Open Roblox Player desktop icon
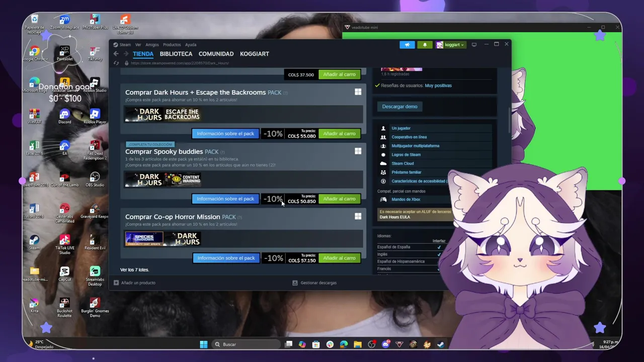Viewport: 644px width, 362px height. pos(95,117)
